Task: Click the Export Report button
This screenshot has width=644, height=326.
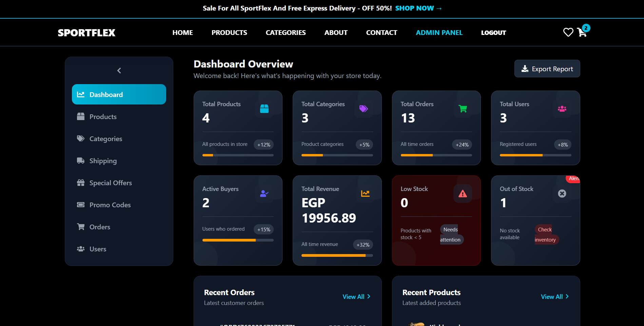Action: [547, 69]
